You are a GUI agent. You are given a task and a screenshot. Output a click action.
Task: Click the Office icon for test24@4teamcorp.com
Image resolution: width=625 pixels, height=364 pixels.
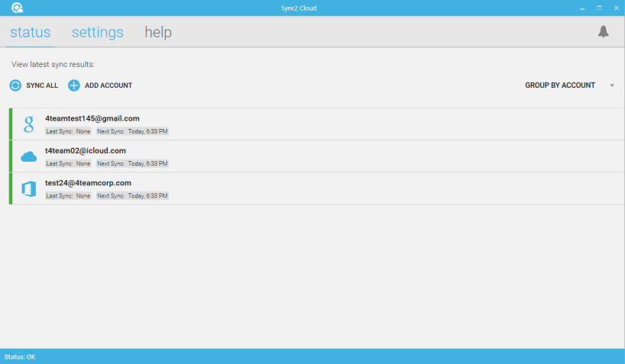tap(29, 188)
